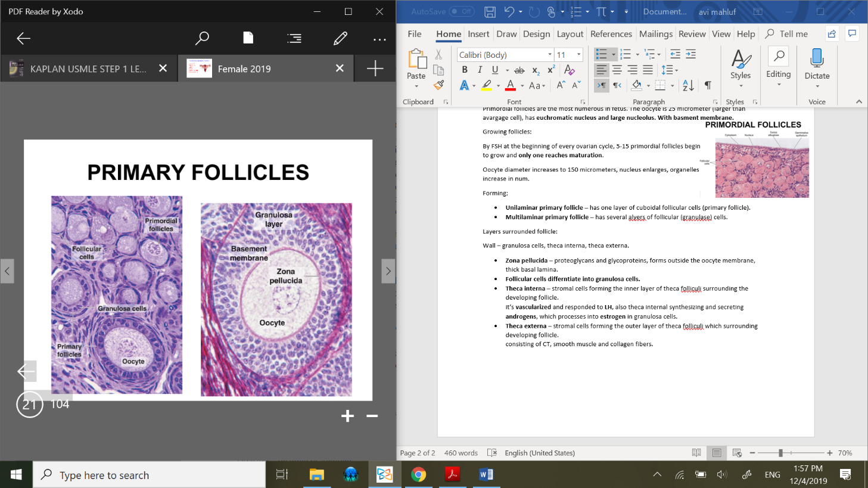Open the Xodo annotation pencil tool

tap(340, 39)
